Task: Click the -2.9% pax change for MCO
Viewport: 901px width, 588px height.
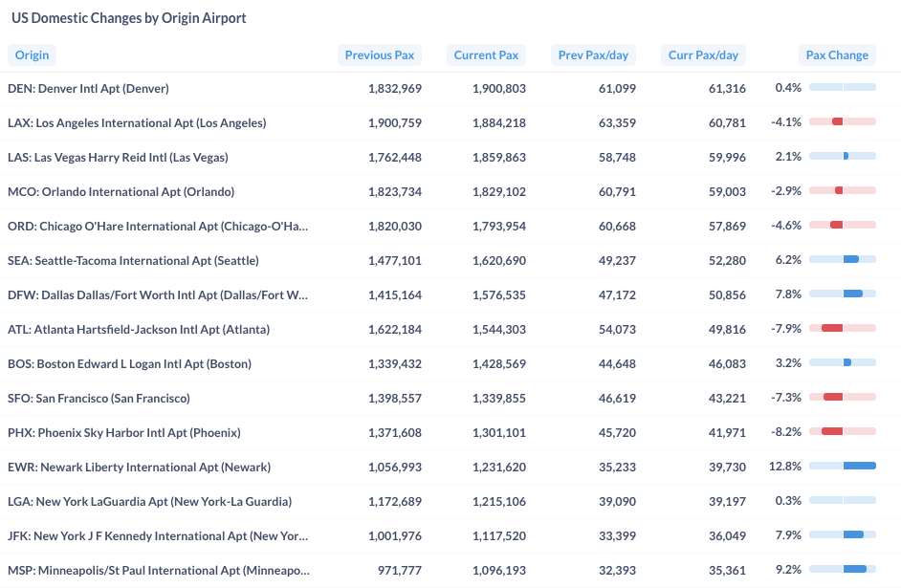Action: click(x=786, y=190)
